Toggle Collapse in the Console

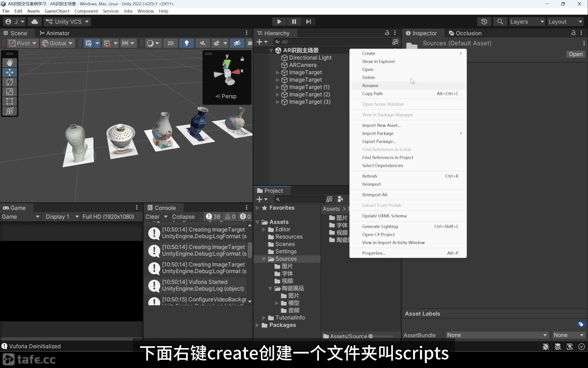tap(183, 217)
